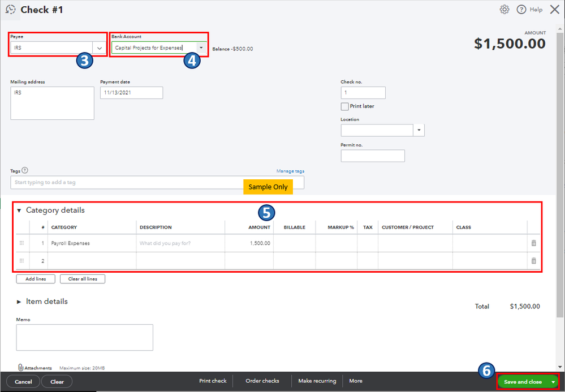
Task: Close the Check window with X
Action: point(555,10)
